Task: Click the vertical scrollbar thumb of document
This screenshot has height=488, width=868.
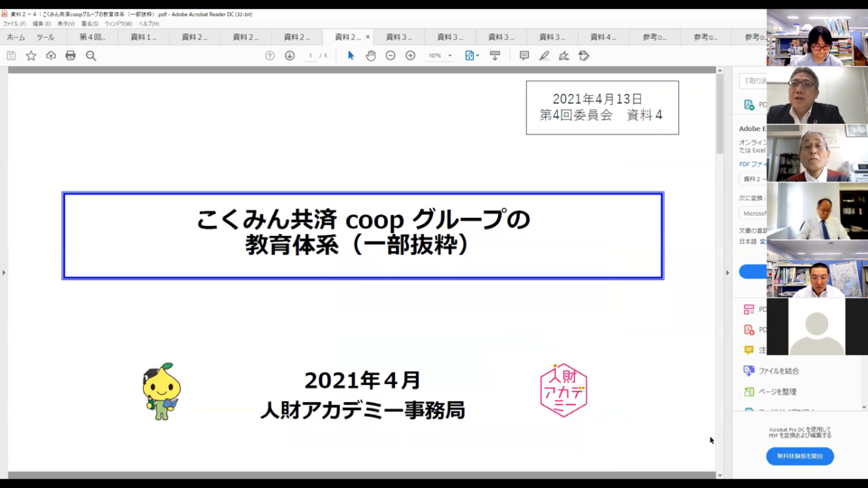Action: click(720, 114)
